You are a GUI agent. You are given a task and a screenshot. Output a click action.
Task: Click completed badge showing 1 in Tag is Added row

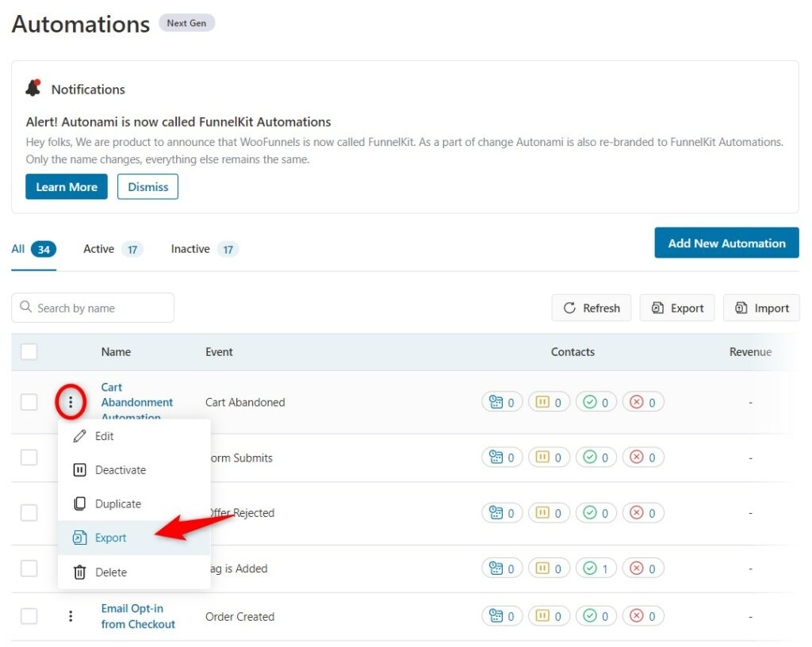click(x=596, y=569)
